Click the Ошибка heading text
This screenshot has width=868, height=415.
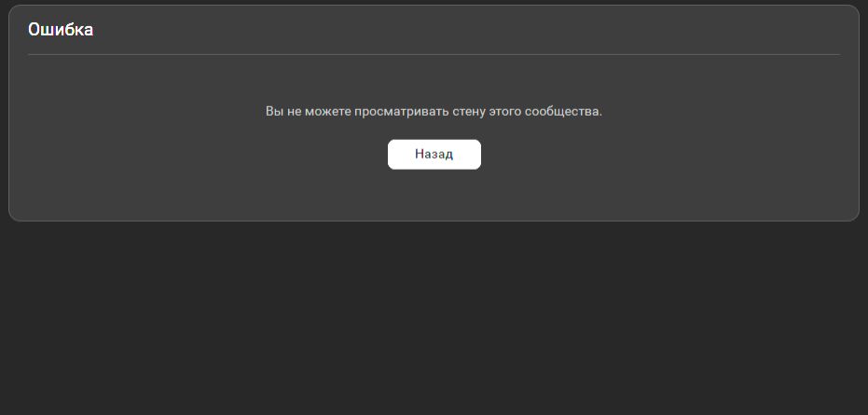[61, 30]
